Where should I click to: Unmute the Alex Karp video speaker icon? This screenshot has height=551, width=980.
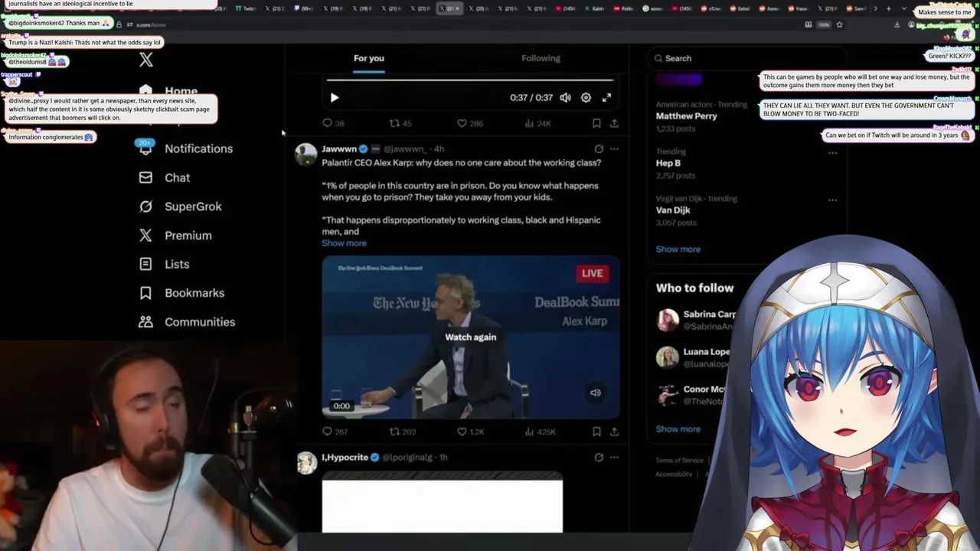(596, 393)
